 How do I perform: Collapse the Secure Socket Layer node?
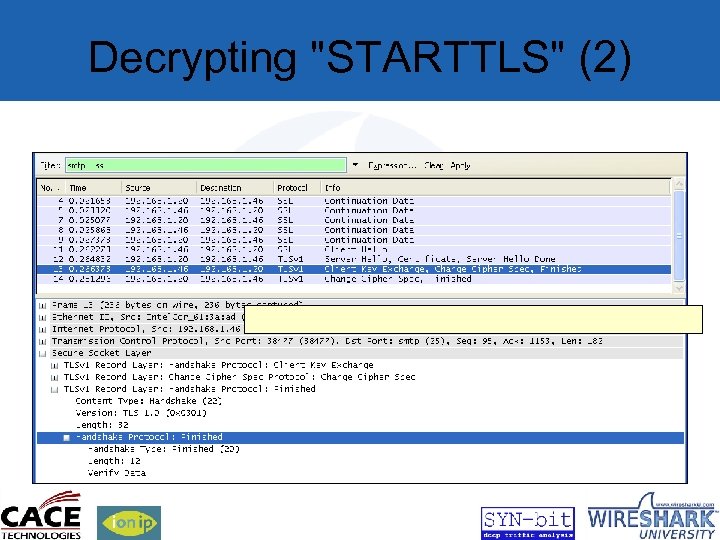[43, 353]
